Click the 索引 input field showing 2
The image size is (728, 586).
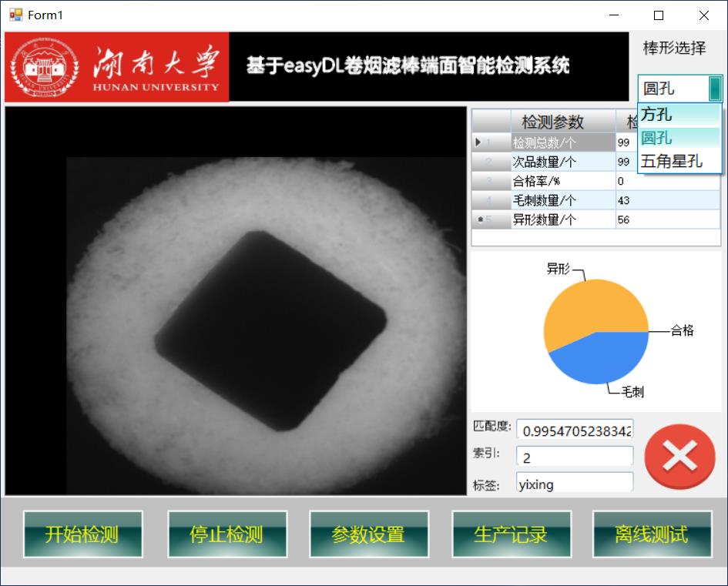tap(575, 457)
